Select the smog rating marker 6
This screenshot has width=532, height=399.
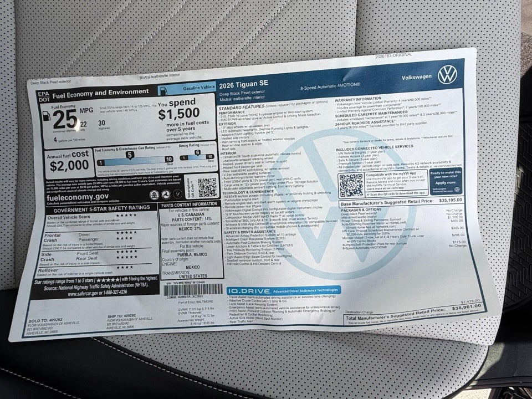pos(197,153)
